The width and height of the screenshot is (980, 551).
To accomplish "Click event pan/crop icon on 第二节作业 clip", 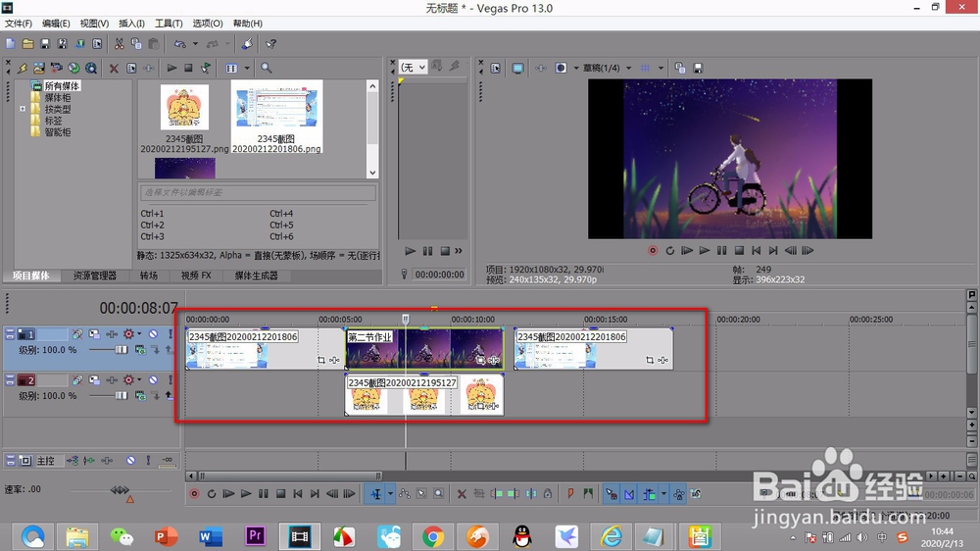I will pyautogui.click(x=480, y=360).
